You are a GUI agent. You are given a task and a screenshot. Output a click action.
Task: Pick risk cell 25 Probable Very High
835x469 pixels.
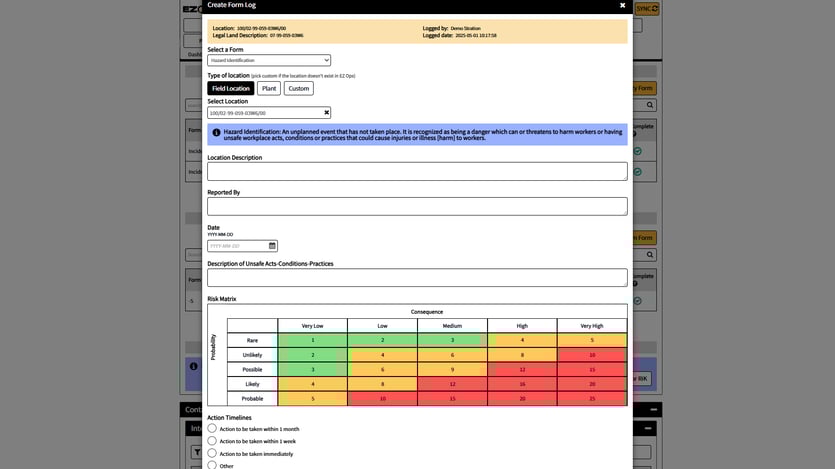(592, 399)
